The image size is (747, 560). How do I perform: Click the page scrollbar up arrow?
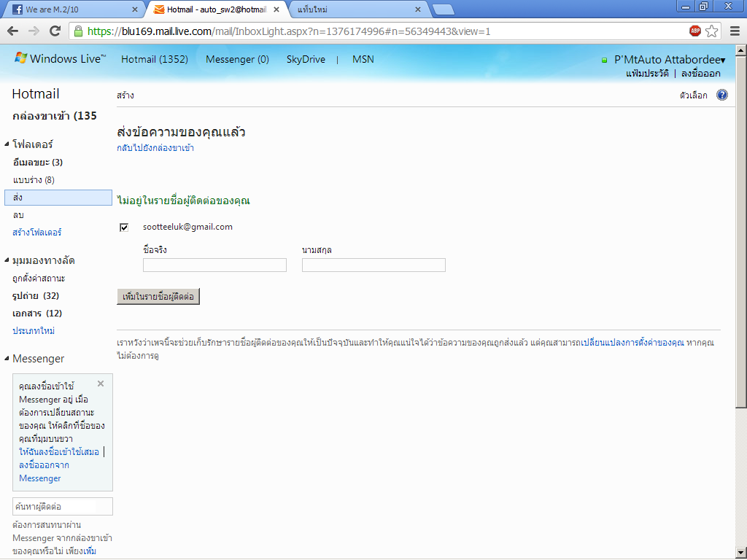pos(741,50)
